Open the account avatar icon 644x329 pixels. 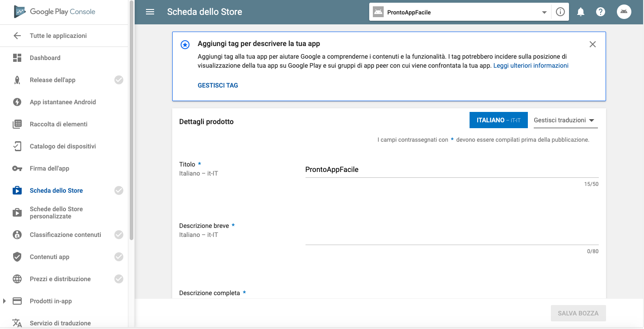pyautogui.click(x=624, y=12)
